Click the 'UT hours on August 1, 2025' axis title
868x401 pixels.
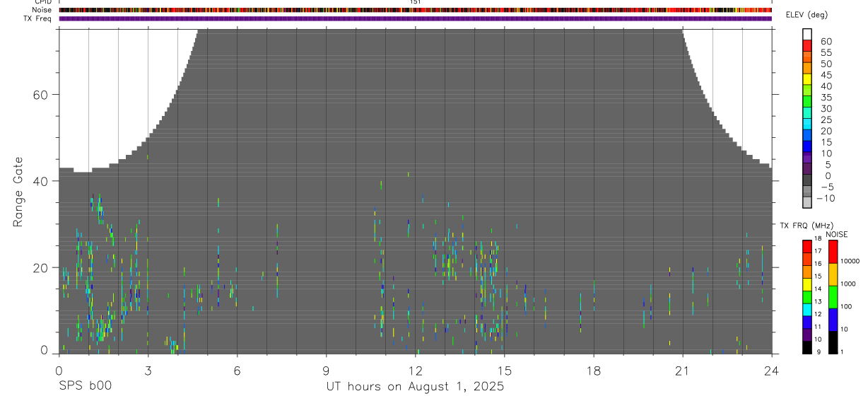click(x=415, y=386)
